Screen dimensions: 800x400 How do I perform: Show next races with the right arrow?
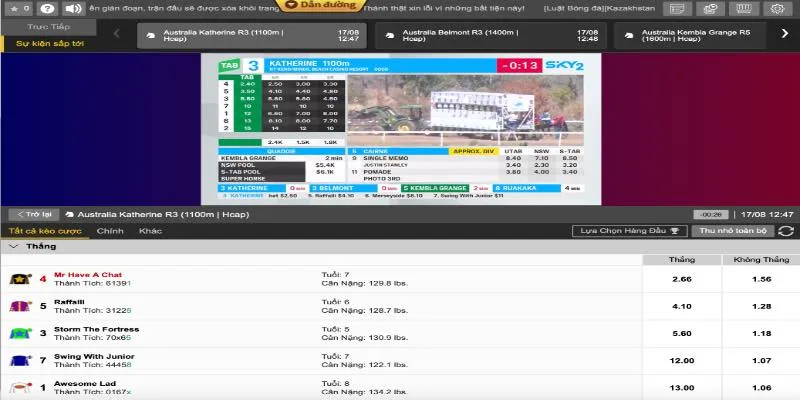tap(785, 34)
